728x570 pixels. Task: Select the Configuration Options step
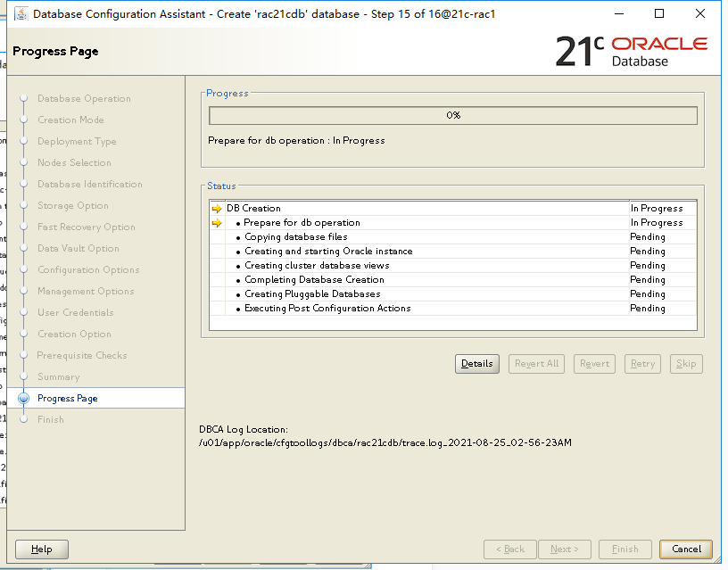coord(88,269)
